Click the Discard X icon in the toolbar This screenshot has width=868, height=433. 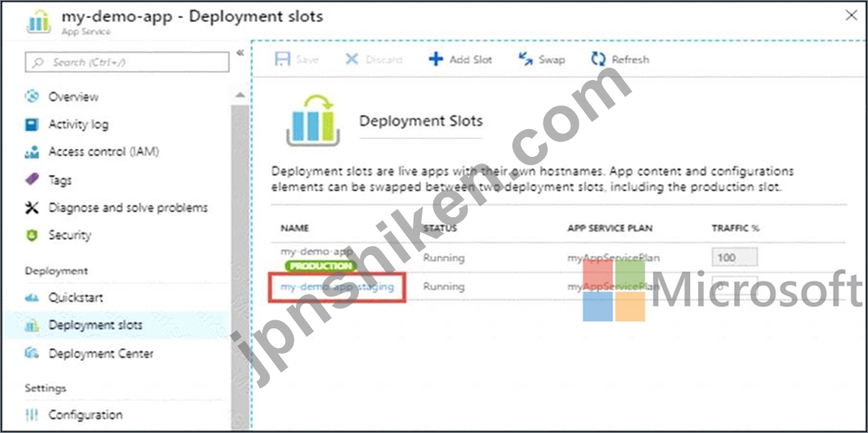click(x=352, y=59)
